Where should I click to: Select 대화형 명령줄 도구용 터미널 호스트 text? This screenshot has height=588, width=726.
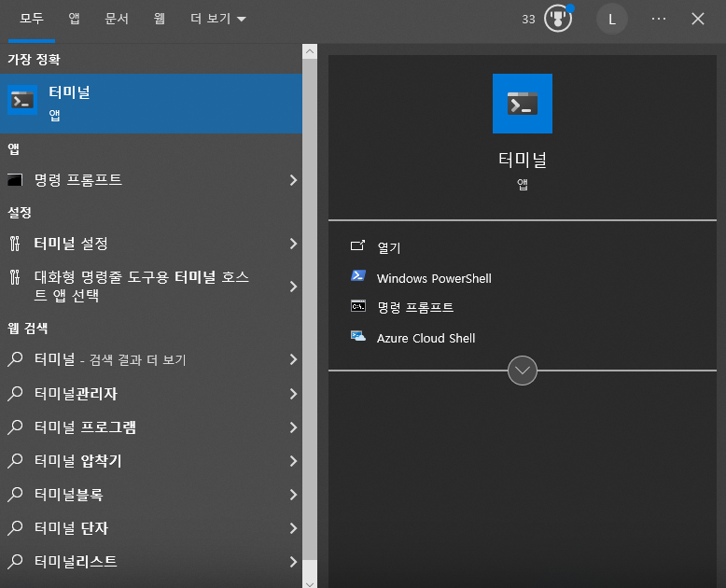[142, 287]
